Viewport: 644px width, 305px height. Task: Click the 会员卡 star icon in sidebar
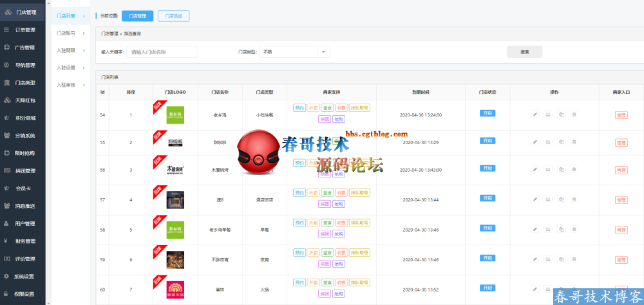[x=6, y=188]
